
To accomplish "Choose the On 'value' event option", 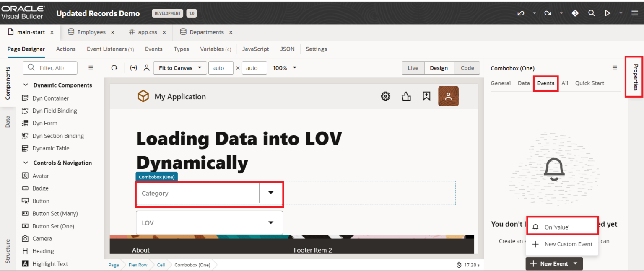I will pos(562,227).
